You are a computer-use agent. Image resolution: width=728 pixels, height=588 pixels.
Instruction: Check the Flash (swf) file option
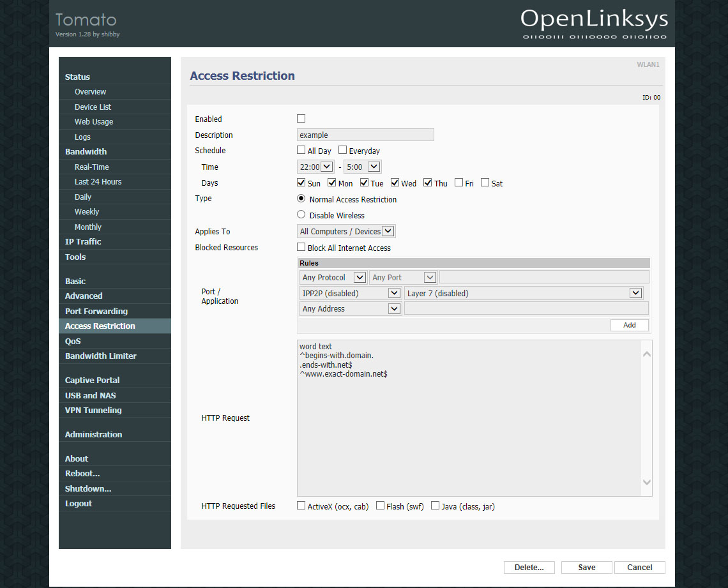381,506
